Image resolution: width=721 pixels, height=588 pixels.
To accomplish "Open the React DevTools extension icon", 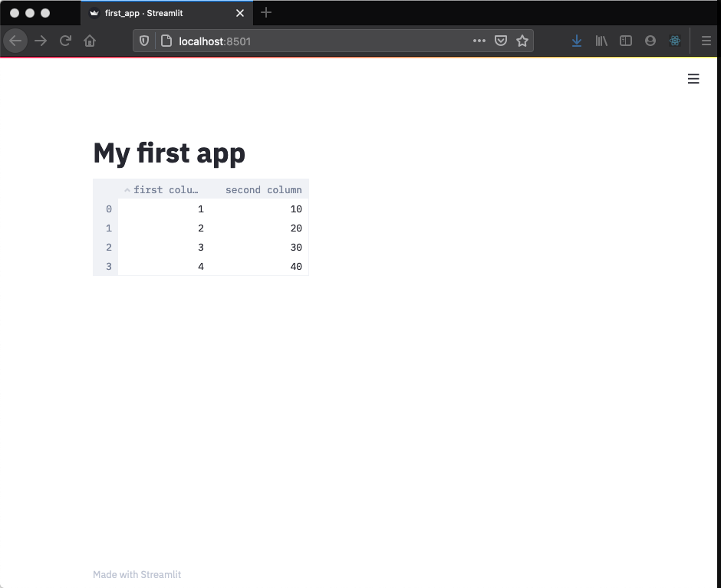I will point(675,41).
